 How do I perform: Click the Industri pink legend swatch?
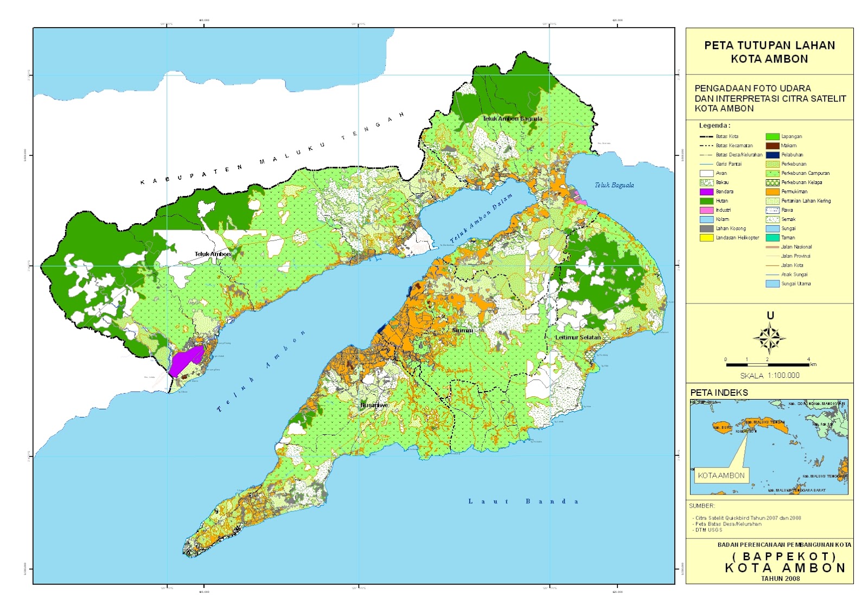pos(706,210)
